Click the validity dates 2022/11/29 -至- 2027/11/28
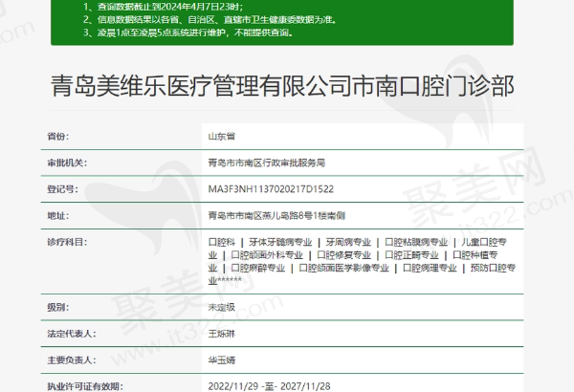 click(269, 386)
